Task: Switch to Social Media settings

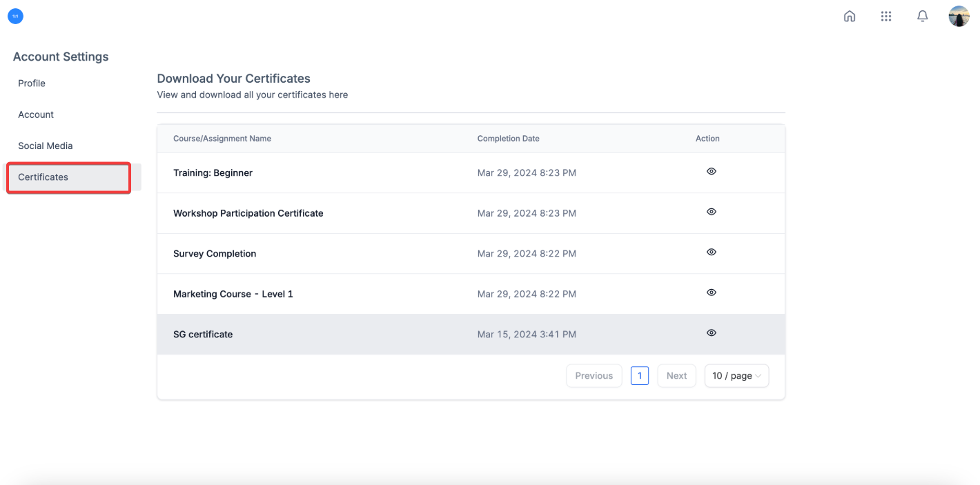Action: pyautogui.click(x=46, y=146)
